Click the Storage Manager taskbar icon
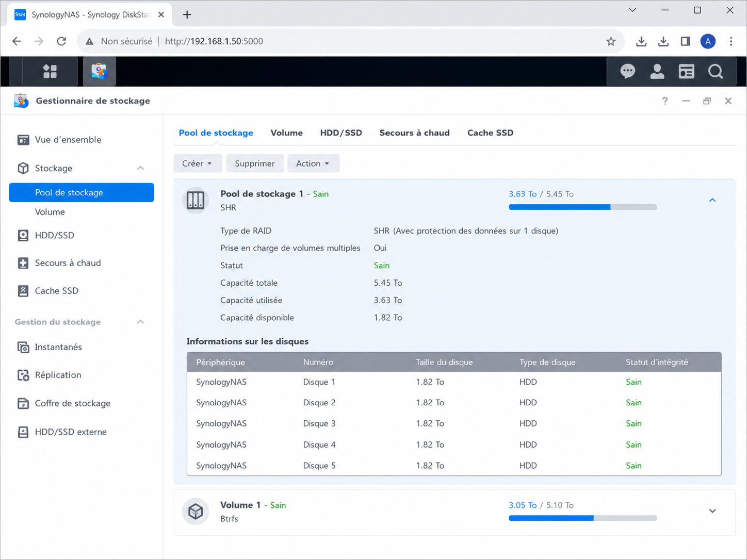This screenshot has height=560, width=747. click(x=99, y=71)
